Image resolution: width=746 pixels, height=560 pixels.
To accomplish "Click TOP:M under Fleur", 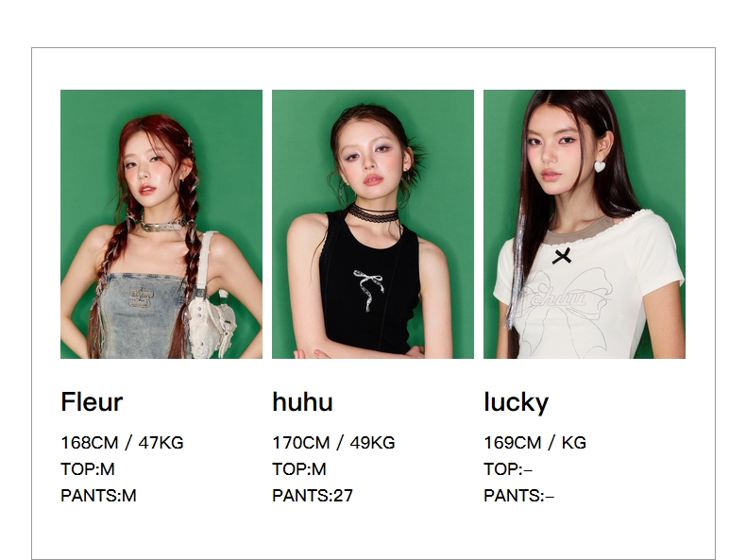I will click(x=88, y=469).
